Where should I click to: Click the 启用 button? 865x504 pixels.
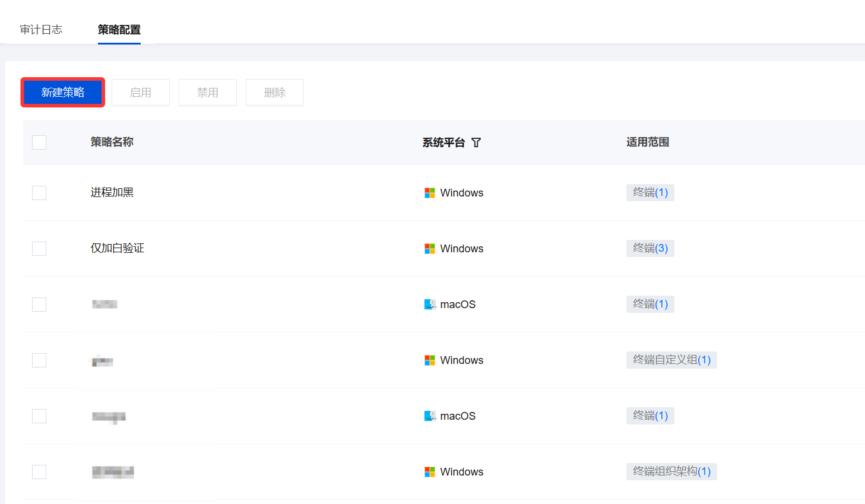(x=141, y=93)
